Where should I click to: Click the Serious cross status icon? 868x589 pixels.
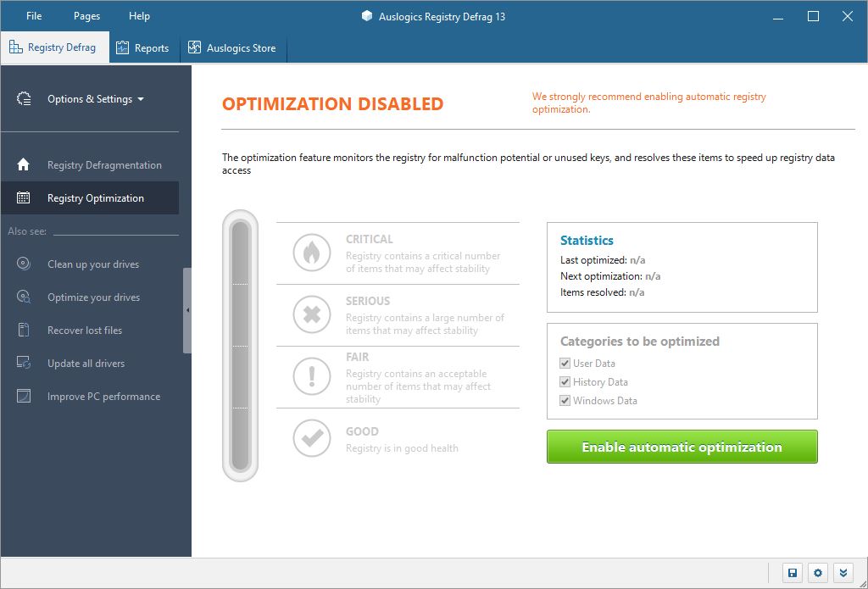click(x=312, y=315)
